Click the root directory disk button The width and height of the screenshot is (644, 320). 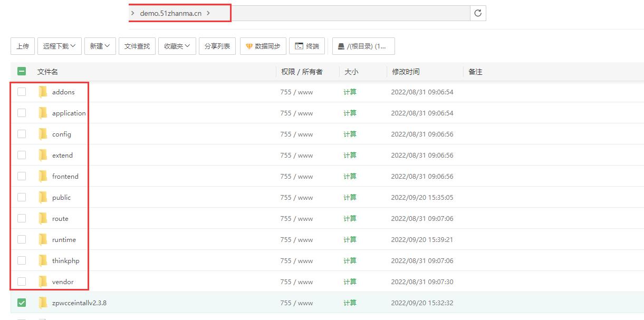click(x=363, y=46)
